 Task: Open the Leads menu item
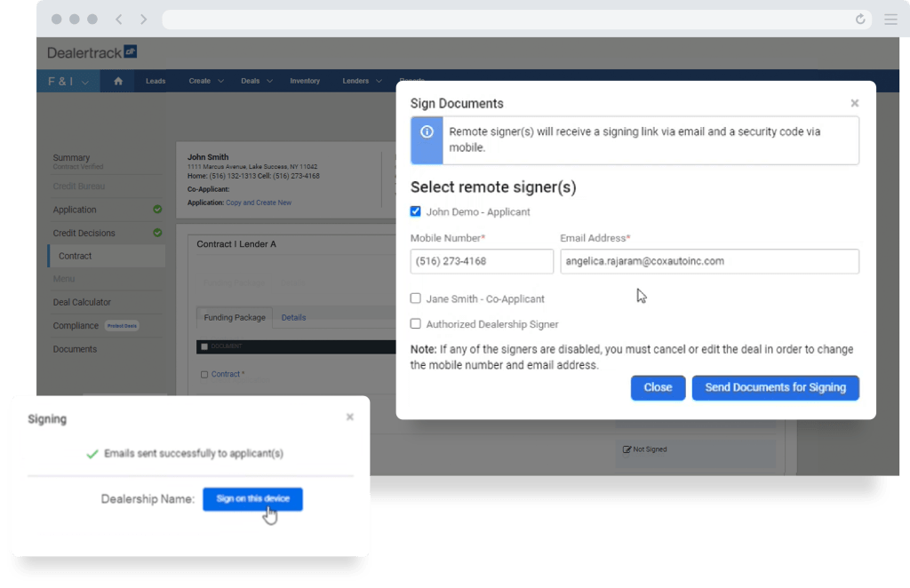(156, 81)
